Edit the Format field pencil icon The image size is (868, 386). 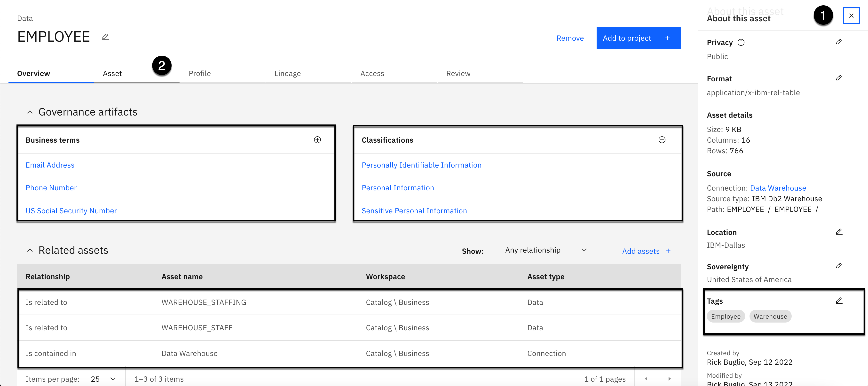click(x=839, y=78)
